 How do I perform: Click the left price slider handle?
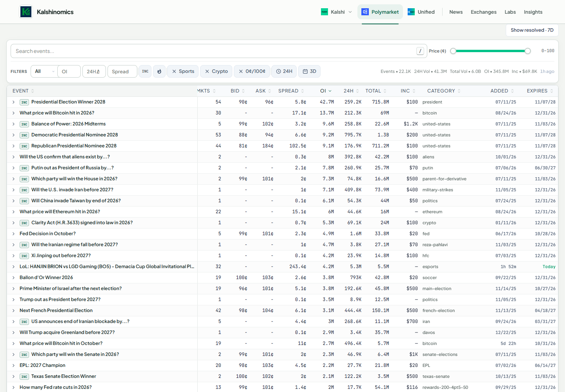[x=453, y=51]
